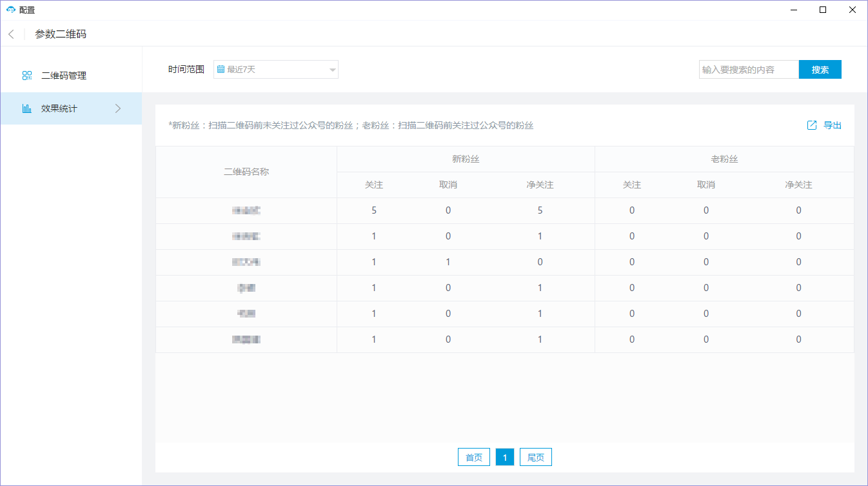Click the time range dropdown arrow
Screen dimensions: 868x486
click(x=332, y=70)
